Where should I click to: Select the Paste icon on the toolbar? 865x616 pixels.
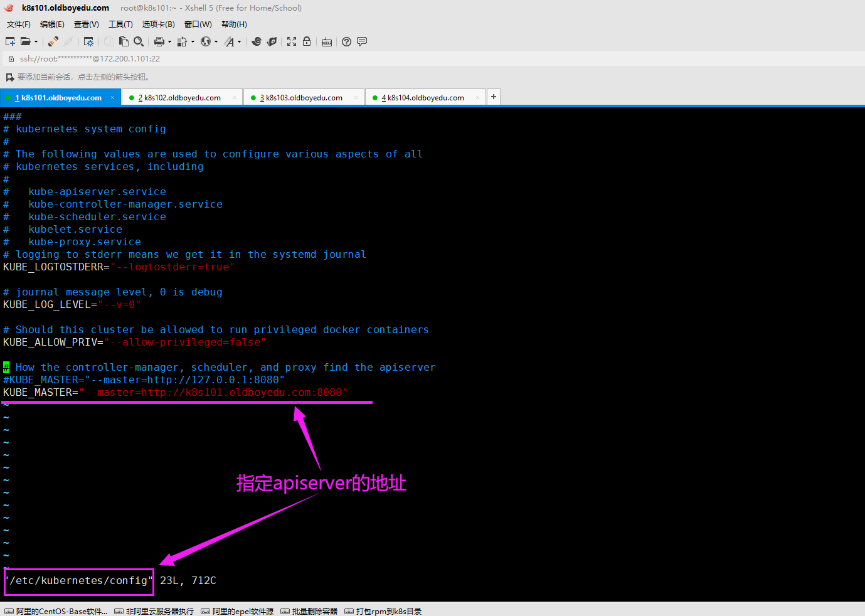coord(124,41)
